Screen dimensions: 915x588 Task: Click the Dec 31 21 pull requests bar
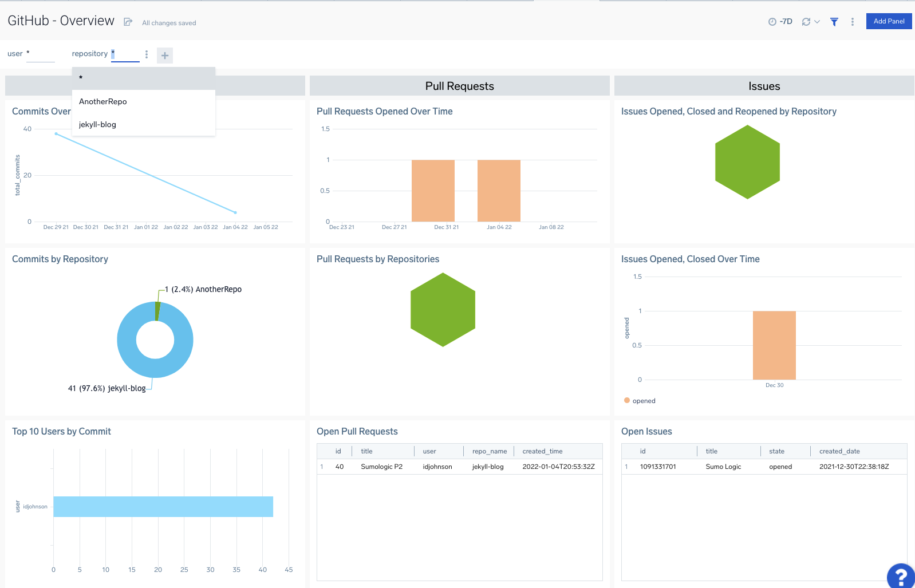[433, 191]
